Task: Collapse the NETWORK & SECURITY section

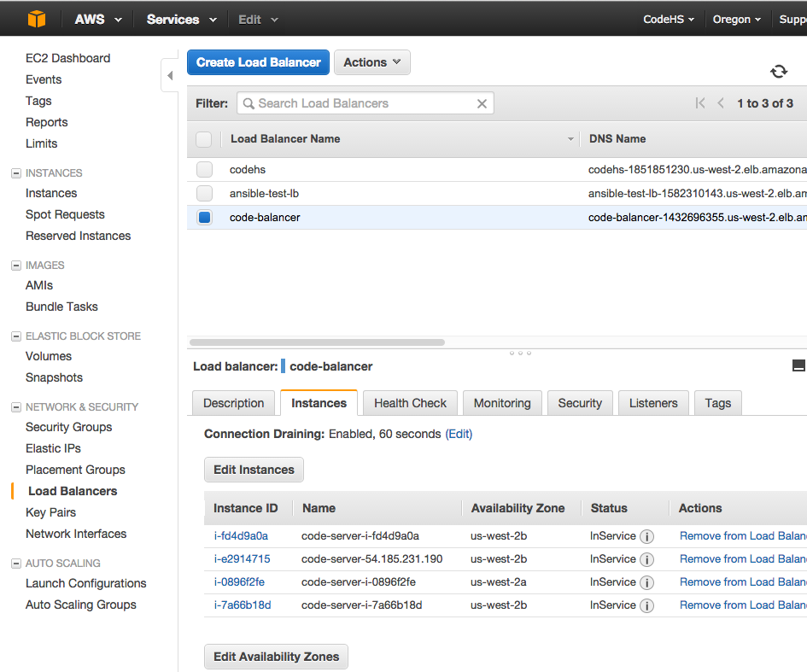Action: (x=16, y=407)
